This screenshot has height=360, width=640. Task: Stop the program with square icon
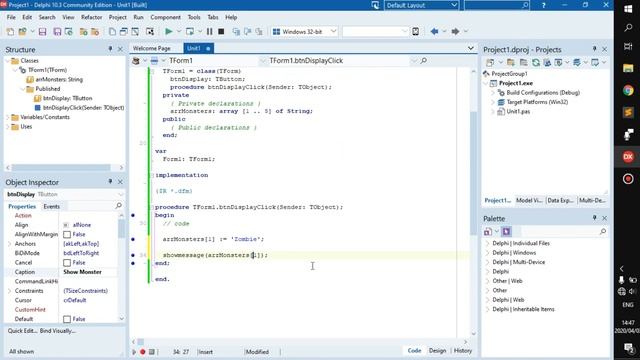click(x=221, y=31)
